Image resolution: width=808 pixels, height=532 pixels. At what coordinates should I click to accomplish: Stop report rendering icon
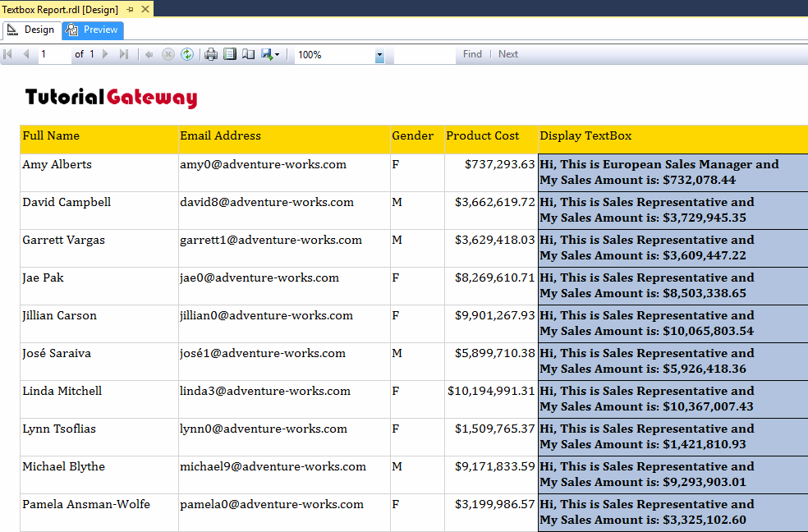coord(168,54)
